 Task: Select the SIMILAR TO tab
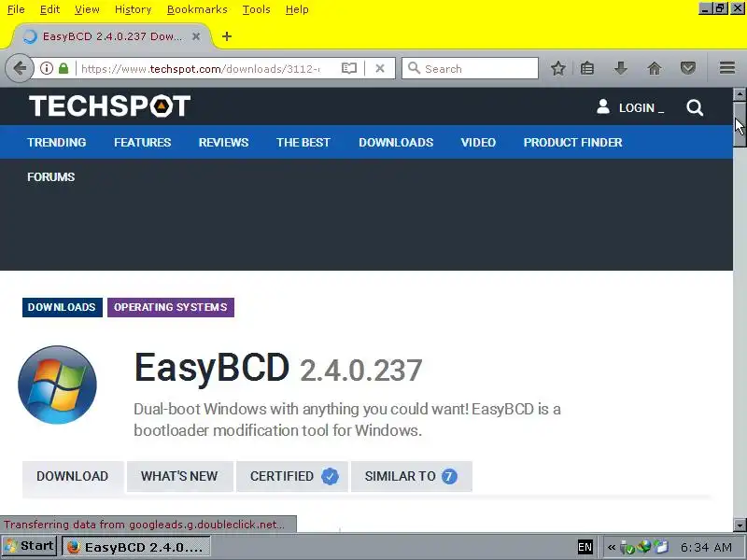pos(411,476)
